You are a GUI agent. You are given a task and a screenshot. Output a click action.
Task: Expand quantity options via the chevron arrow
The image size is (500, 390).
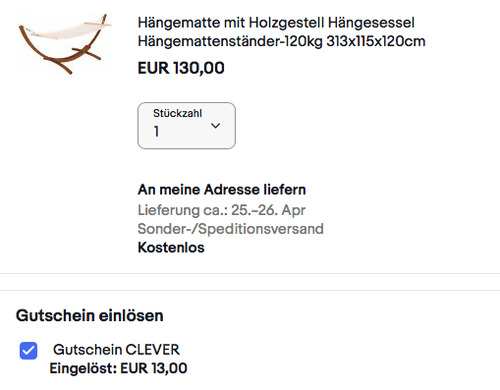[x=216, y=126]
